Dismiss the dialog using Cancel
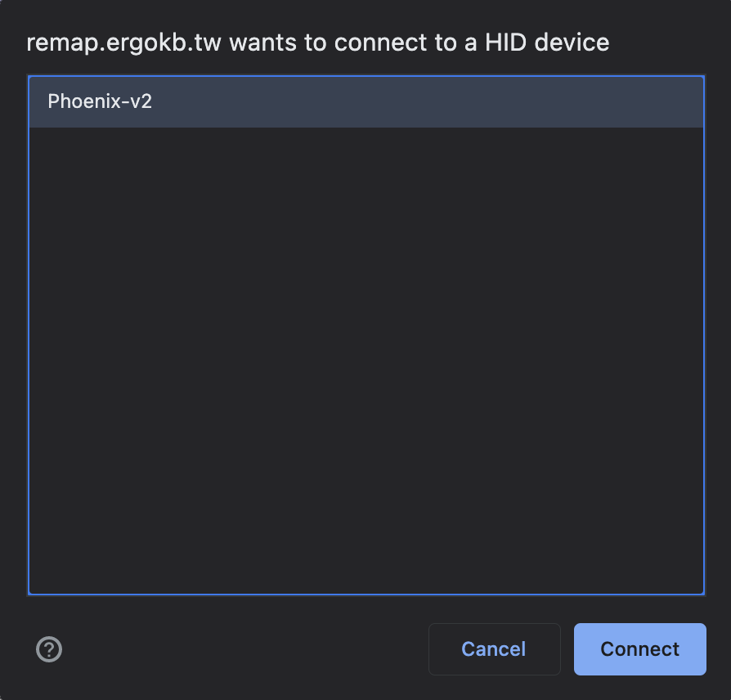The image size is (731, 700). tap(494, 649)
